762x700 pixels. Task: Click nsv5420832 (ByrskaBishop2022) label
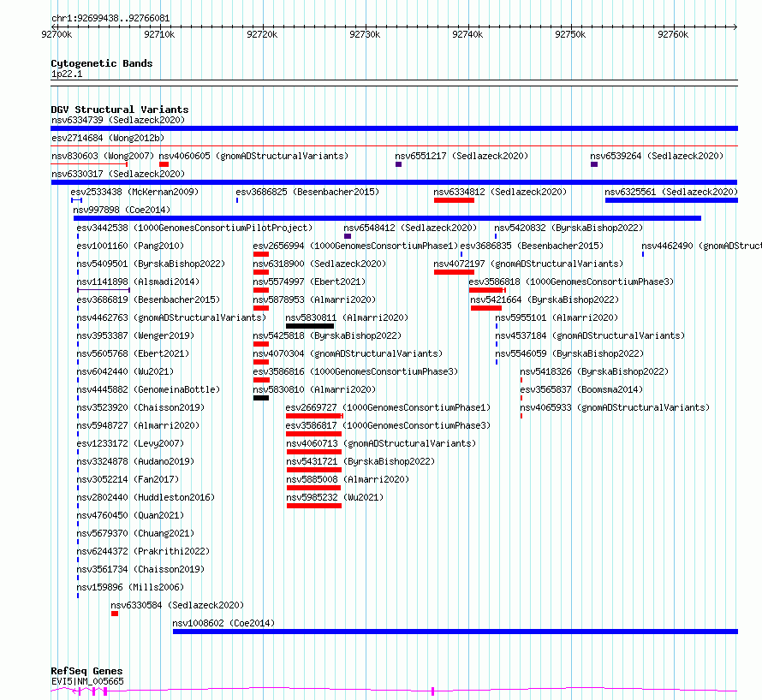569,228
